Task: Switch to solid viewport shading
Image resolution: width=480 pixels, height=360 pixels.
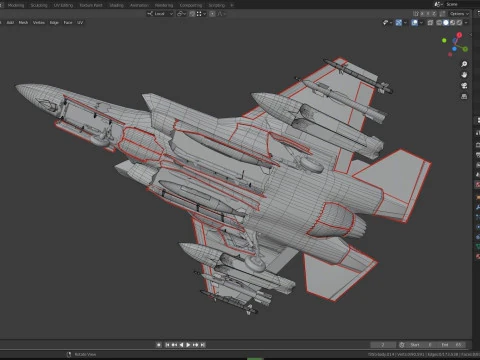Action: (x=446, y=23)
